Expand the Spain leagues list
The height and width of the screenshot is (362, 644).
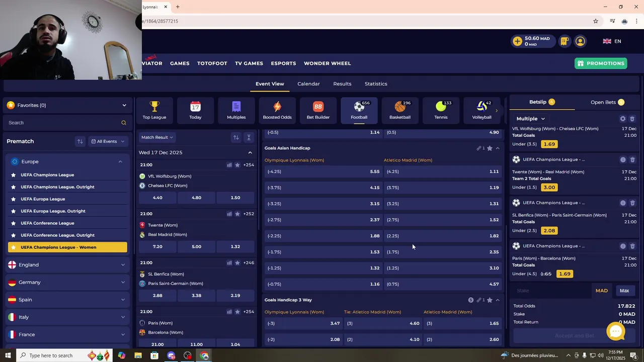click(67, 300)
